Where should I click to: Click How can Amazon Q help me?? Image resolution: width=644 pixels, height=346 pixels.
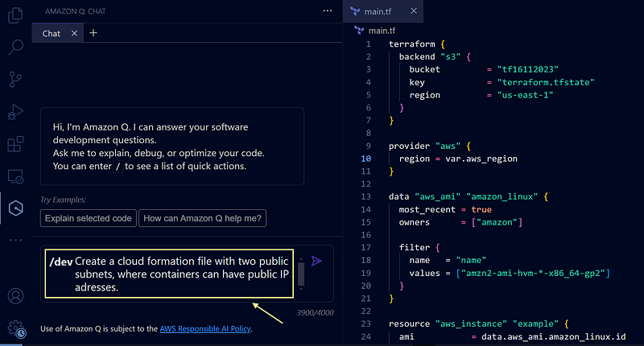point(203,218)
